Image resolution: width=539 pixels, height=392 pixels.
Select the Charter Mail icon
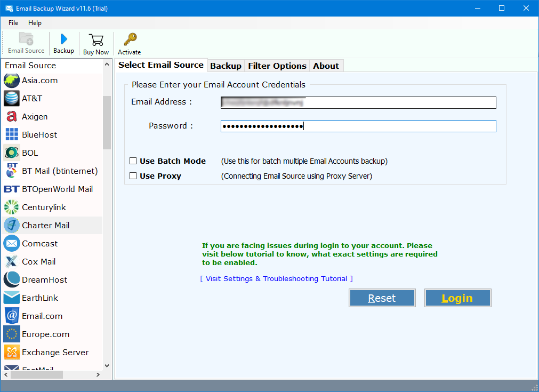(x=12, y=225)
